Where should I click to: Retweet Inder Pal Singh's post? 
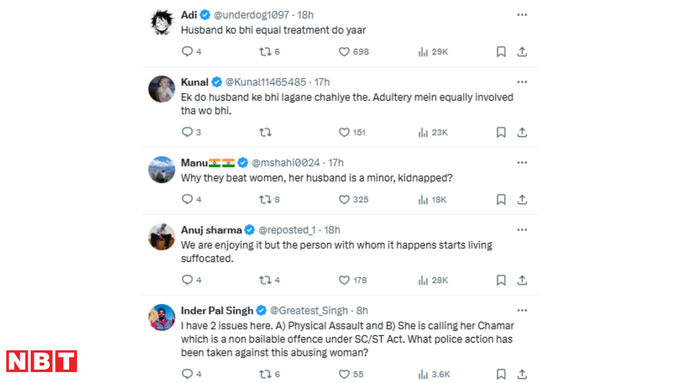265,374
